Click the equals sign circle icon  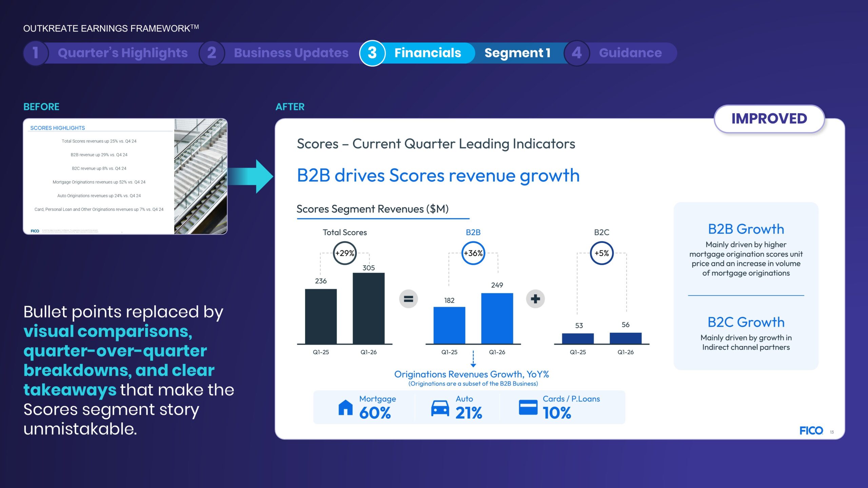tap(409, 299)
